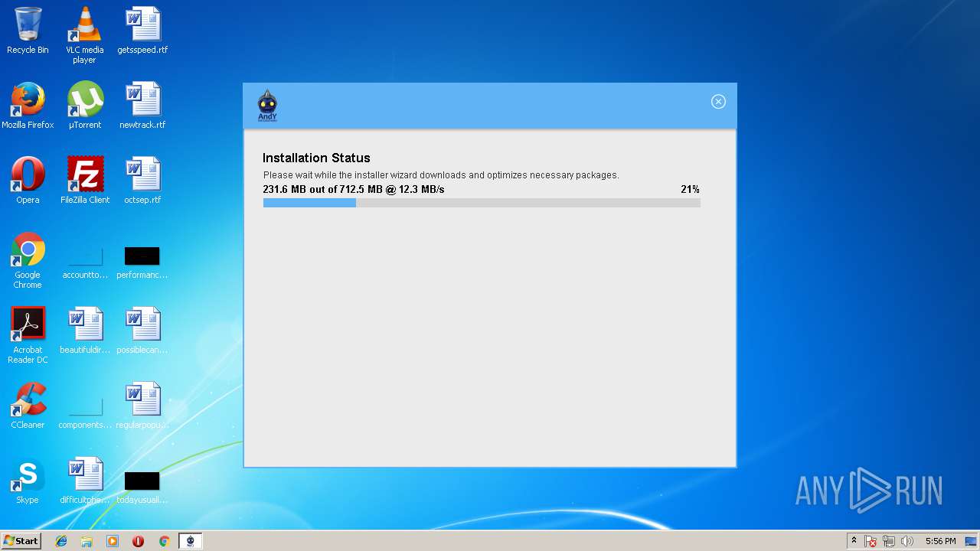Show hidden system tray icons

(x=854, y=541)
